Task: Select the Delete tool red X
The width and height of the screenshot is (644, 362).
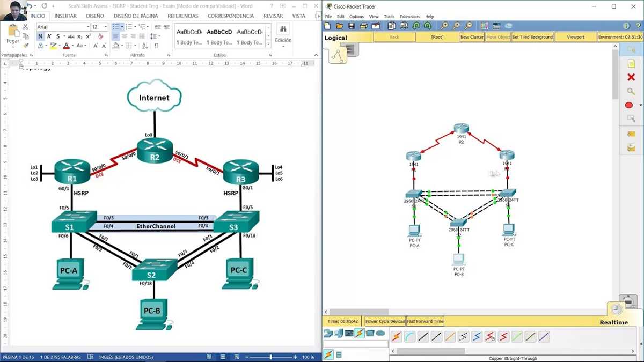Action: 631,77
